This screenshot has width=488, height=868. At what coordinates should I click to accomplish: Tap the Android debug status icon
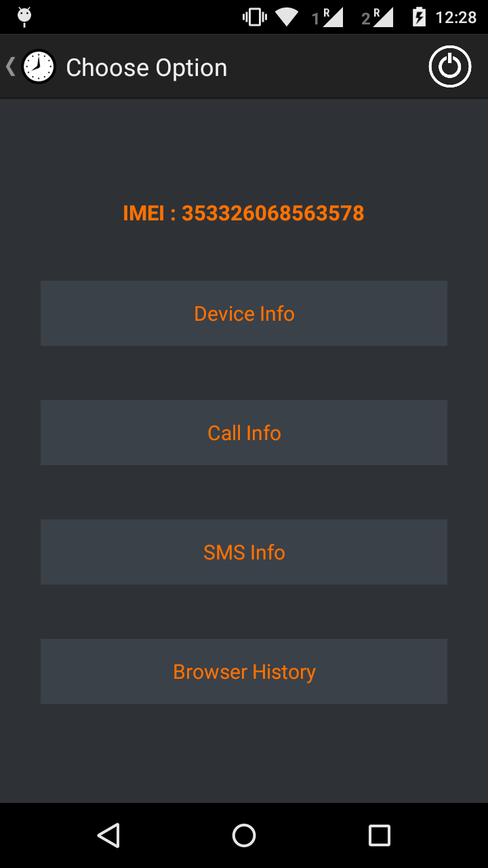24,16
